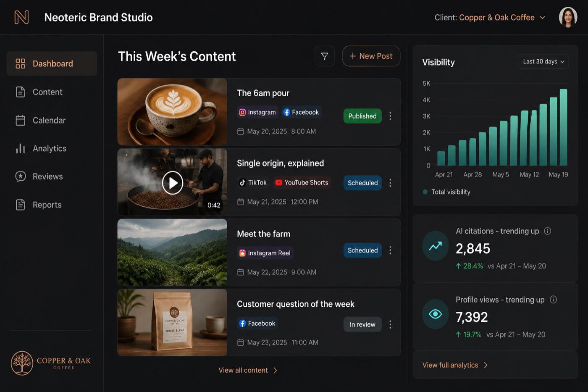Image resolution: width=588 pixels, height=392 pixels.
Task: Click the 0:42 video duration label
Action: [214, 205]
